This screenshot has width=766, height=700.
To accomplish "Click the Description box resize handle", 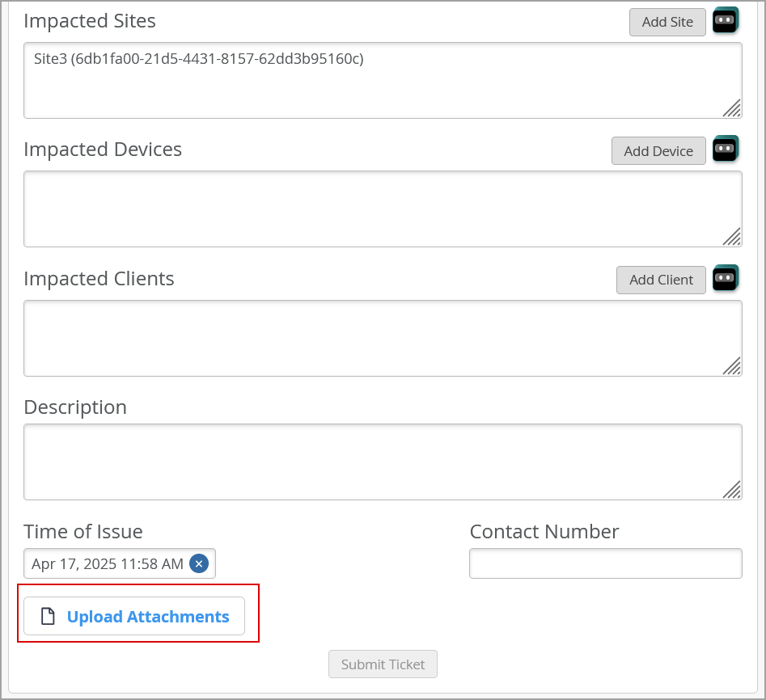I will pos(732,490).
